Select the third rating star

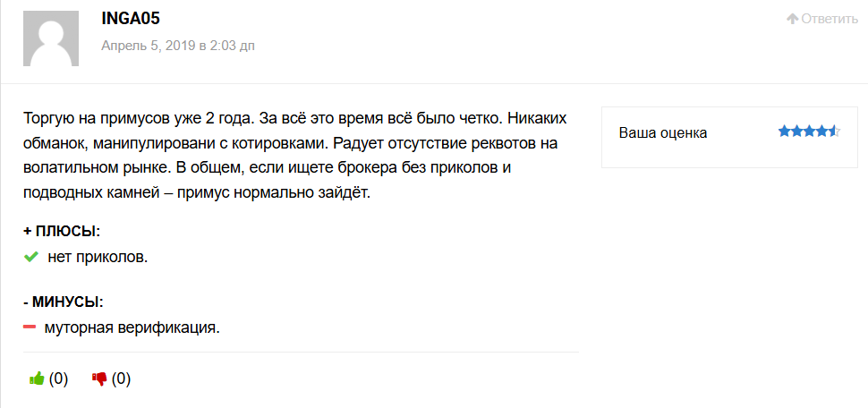[809, 132]
